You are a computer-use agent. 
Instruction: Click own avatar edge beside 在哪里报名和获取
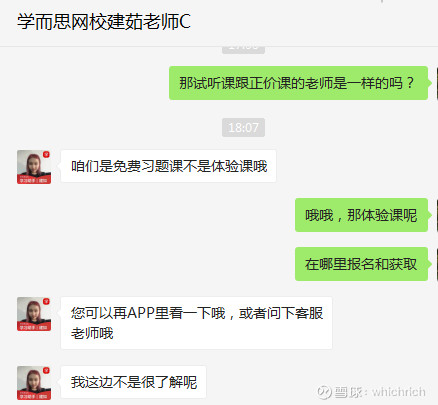click(x=437, y=264)
